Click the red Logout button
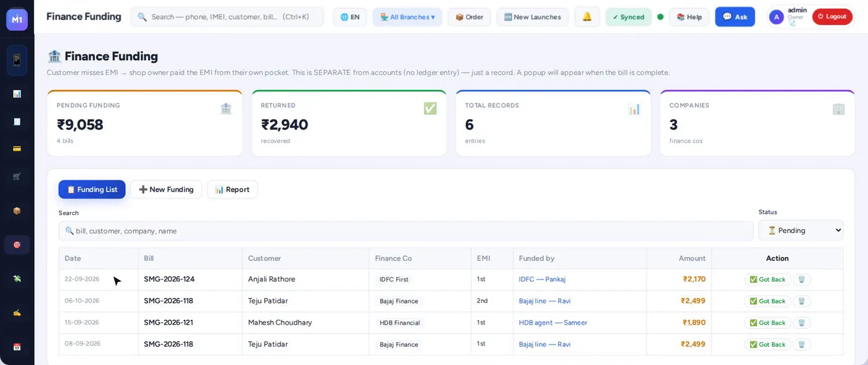This screenshot has height=365, width=868. pos(832,17)
